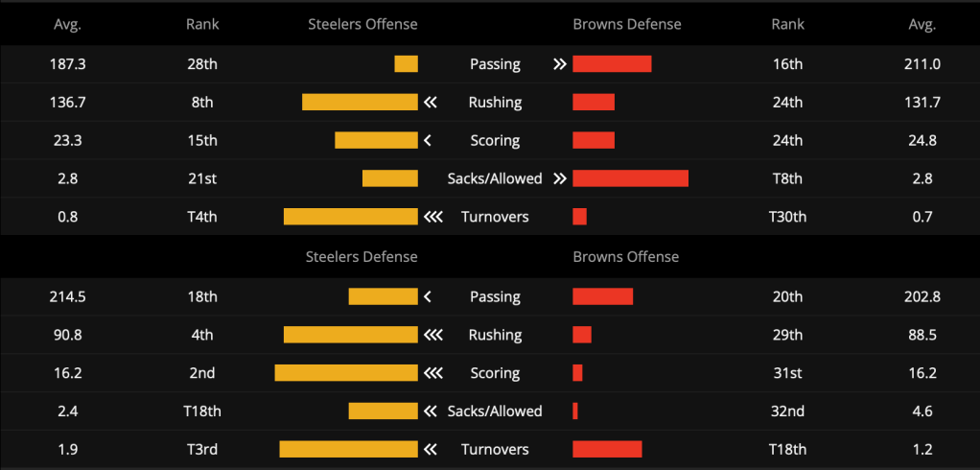This screenshot has width=980, height=470.
Task: Click the double-arrow icon next to offense Rushing
Action: [x=430, y=102]
